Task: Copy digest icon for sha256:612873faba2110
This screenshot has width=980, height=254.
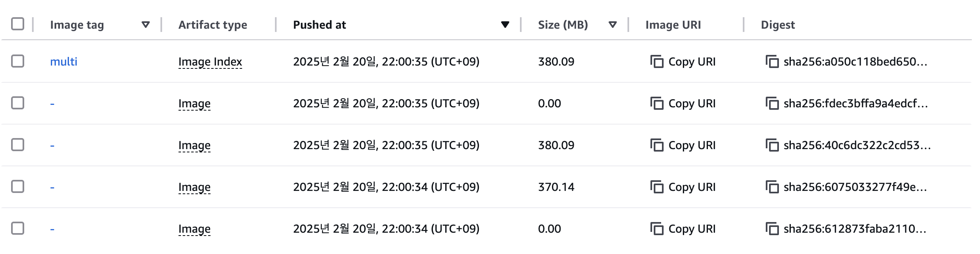Action: point(772,229)
